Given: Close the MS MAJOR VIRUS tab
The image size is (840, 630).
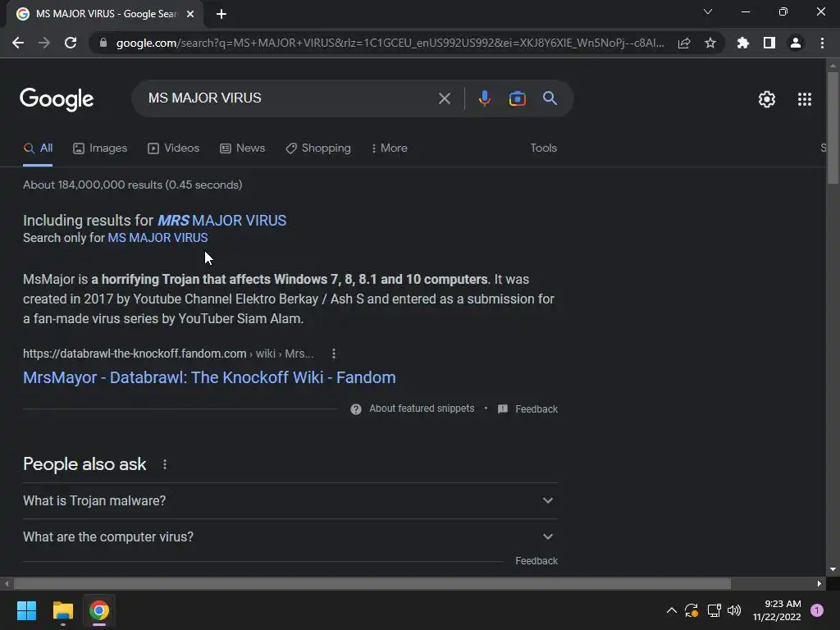Looking at the screenshot, I should pyautogui.click(x=190, y=14).
